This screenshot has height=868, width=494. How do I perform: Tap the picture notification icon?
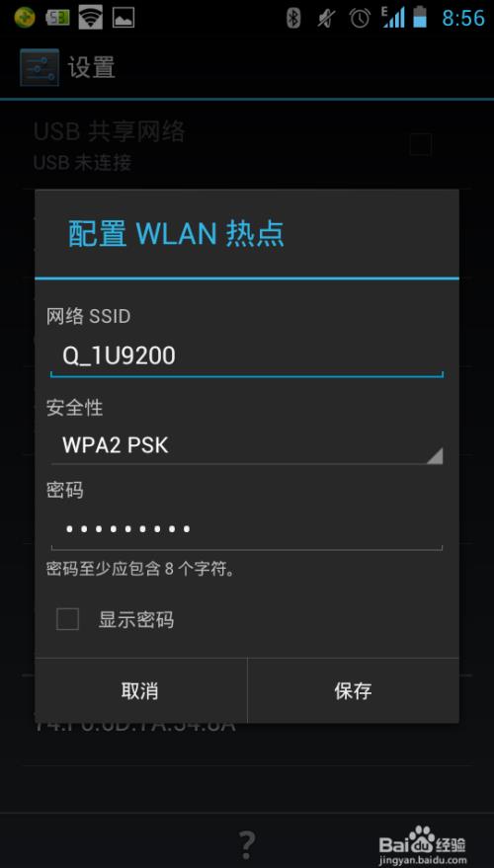123,17
